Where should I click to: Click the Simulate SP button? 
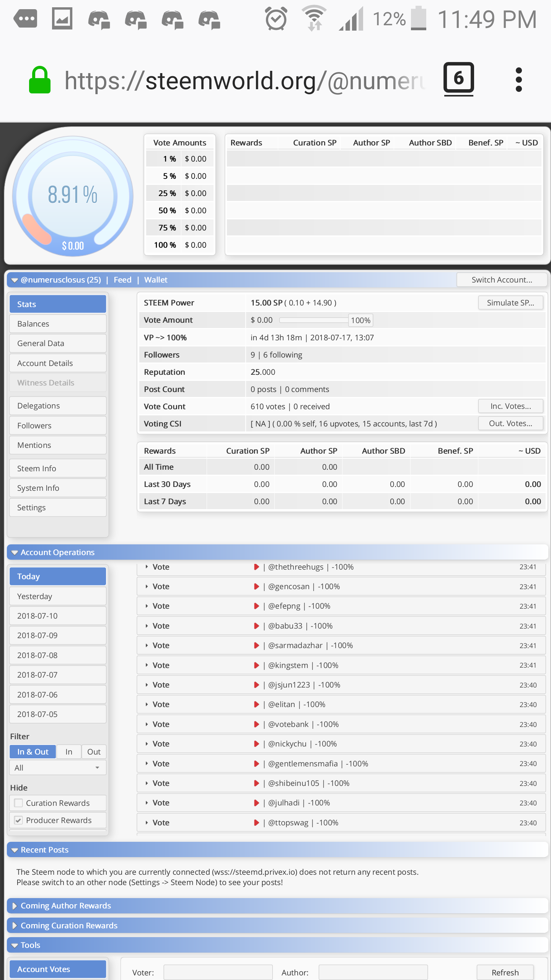point(510,302)
